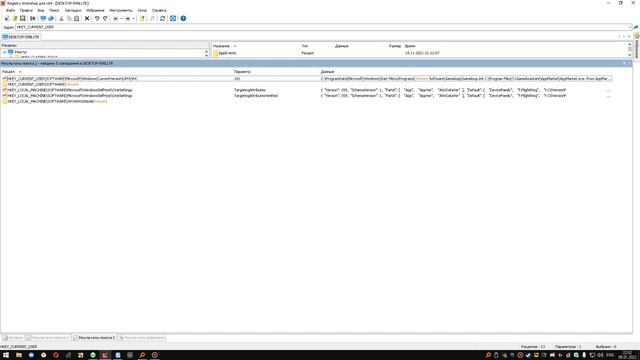Click the Refresh icon in toolbar
640x360 pixels.
click(x=162, y=18)
